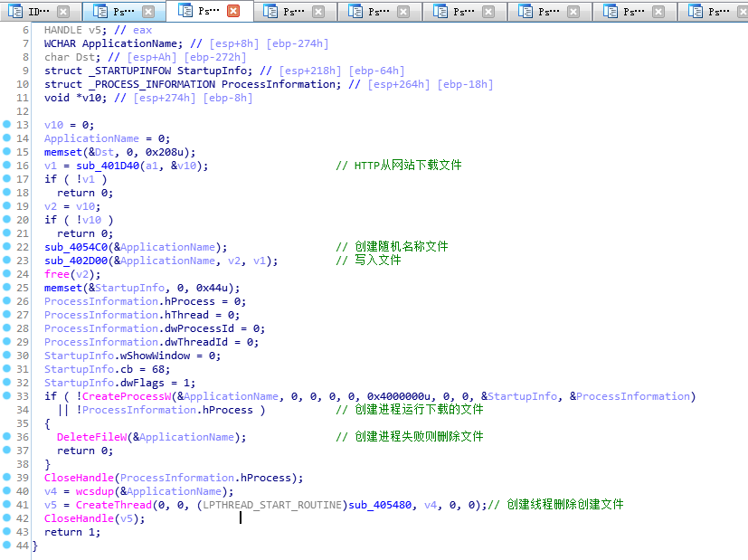748x560 pixels.
Task: Click function name sub_4054C0 on line 22
Action: tap(76, 247)
